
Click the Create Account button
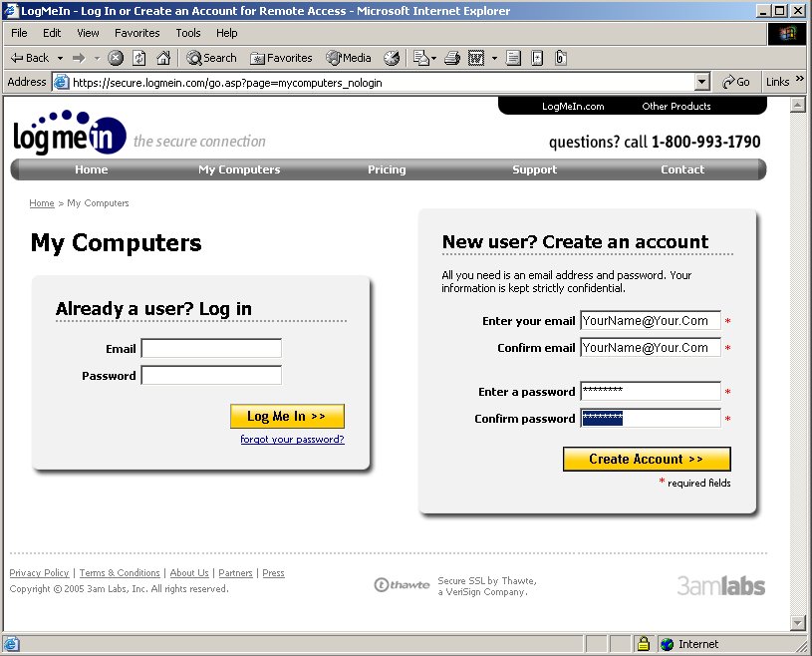[647, 459]
